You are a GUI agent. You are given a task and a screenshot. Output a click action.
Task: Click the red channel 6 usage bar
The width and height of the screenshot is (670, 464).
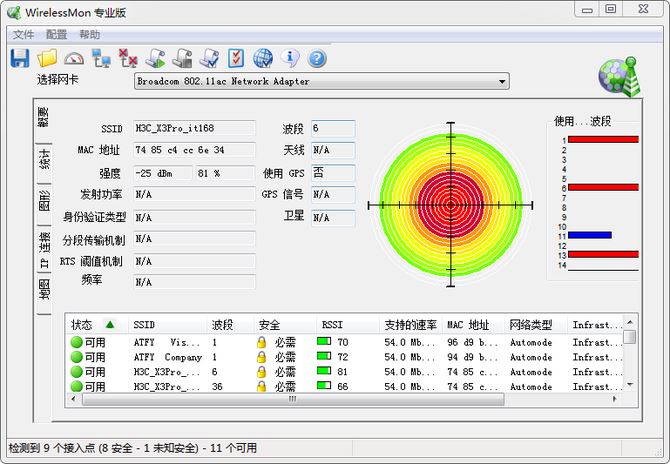[603, 187]
